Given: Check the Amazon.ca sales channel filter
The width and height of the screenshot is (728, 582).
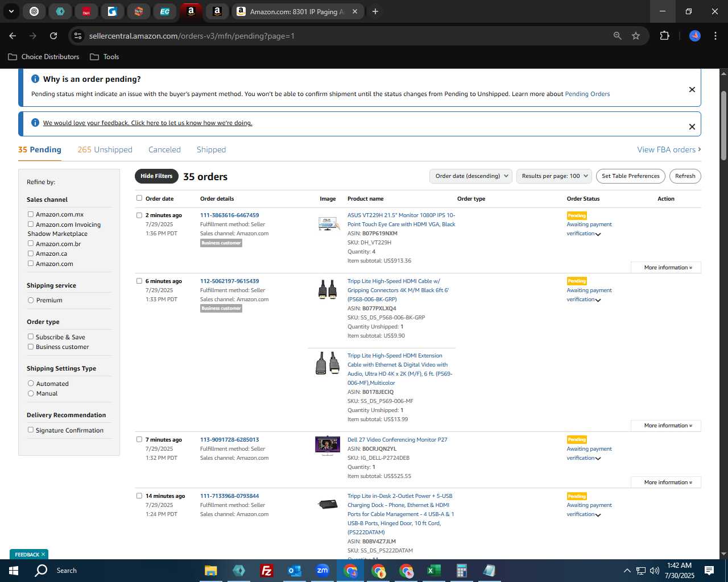Looking at the screenshot, I should click(x=31, y=253).
